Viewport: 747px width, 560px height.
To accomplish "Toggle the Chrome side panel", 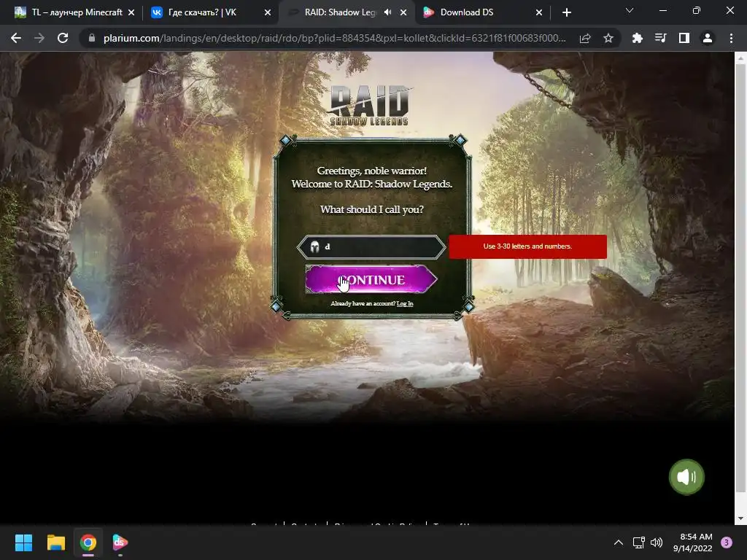I will point(684,38).
